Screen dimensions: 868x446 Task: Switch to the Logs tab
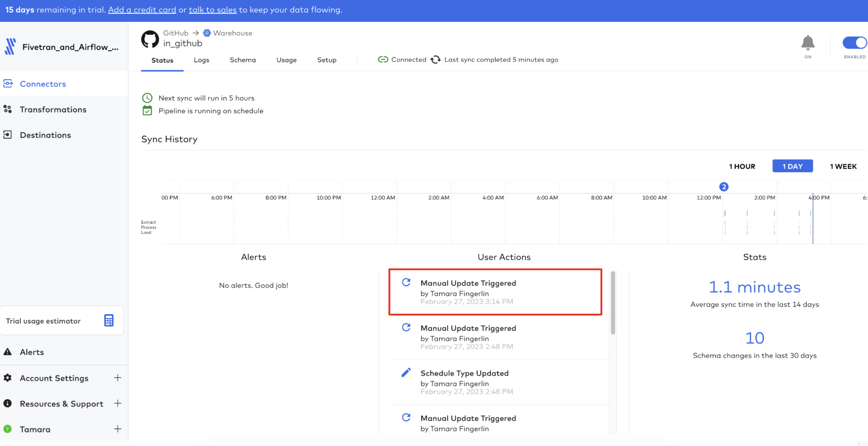201,60
